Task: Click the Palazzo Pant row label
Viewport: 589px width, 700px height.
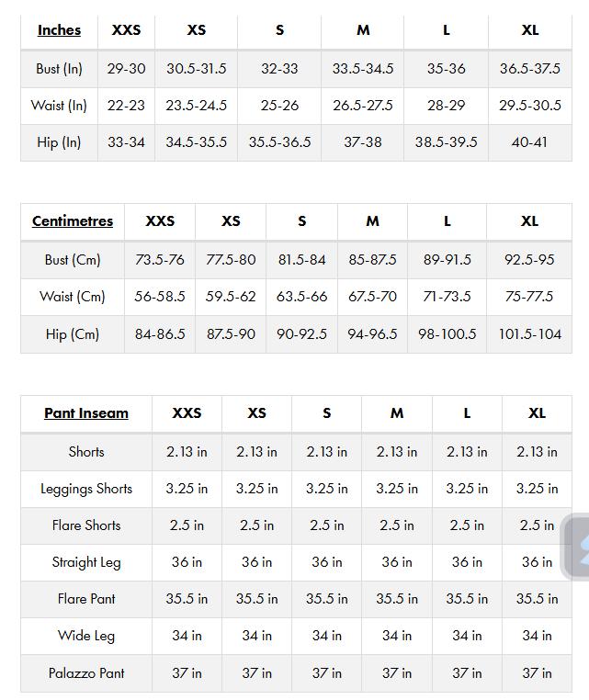Action: [86, 673]
